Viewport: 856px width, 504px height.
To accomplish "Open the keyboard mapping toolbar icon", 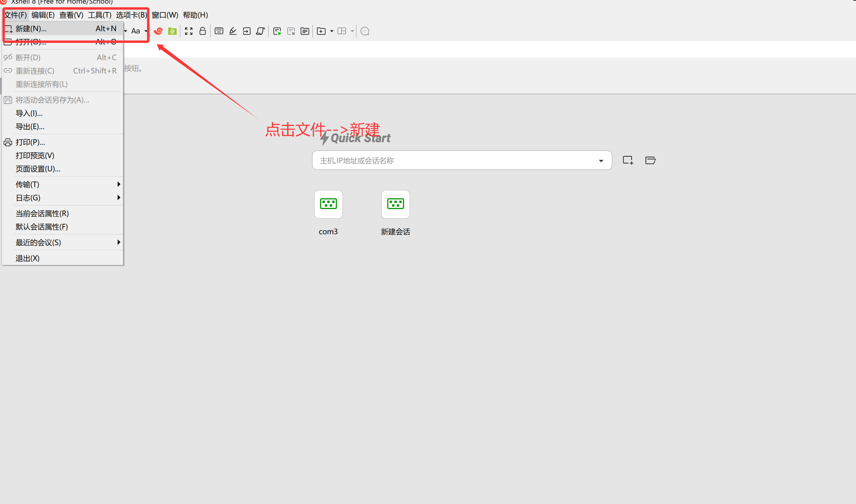I will pos(219,31).
